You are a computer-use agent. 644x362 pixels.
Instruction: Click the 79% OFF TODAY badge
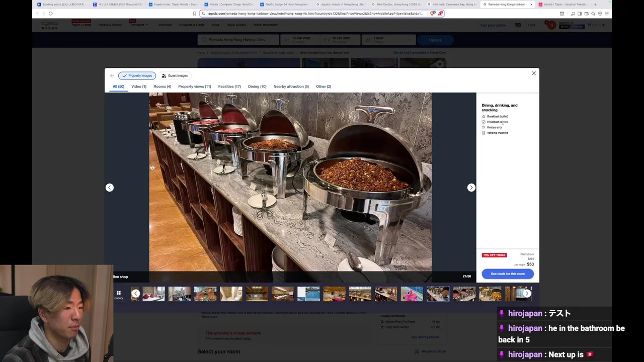tap(494, 255)
